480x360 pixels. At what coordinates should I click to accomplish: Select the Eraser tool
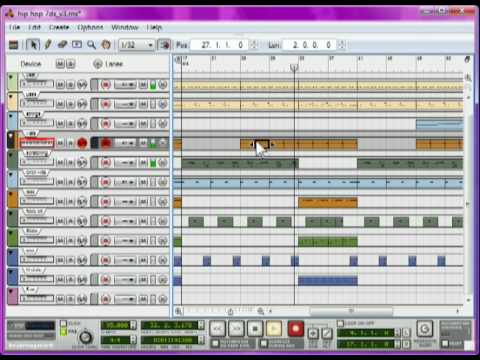click(x=62, y=45)
